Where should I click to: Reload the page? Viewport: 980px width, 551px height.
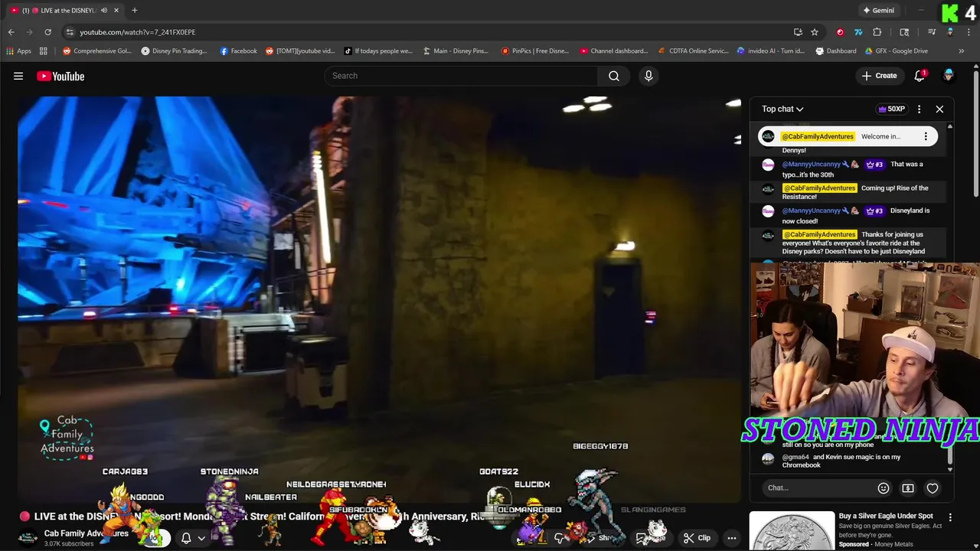[47, 32]
